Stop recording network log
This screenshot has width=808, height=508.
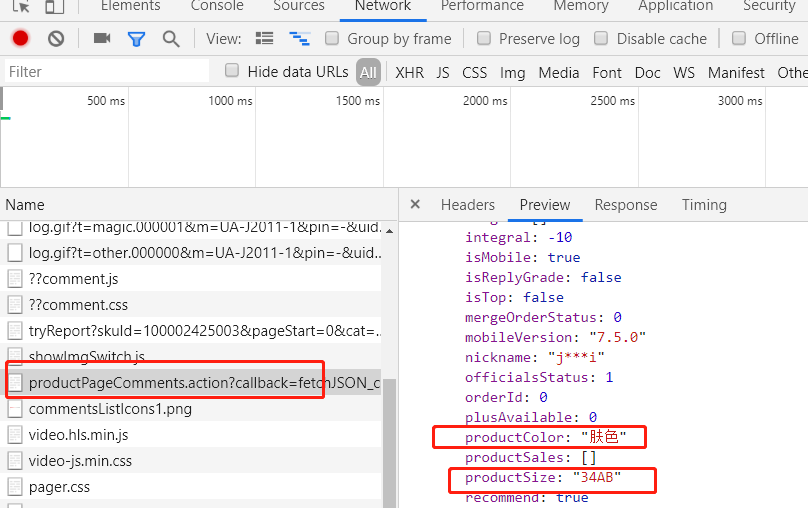(x=21, y=38)
